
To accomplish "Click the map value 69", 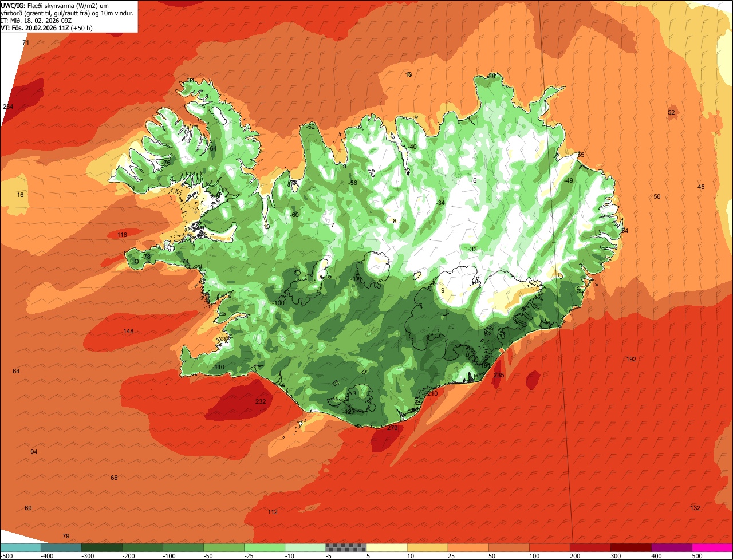I will (x=28, y=508).
